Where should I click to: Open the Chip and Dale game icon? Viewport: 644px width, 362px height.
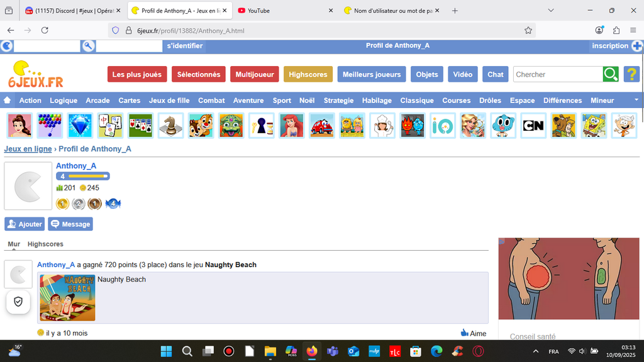(201, 126)
